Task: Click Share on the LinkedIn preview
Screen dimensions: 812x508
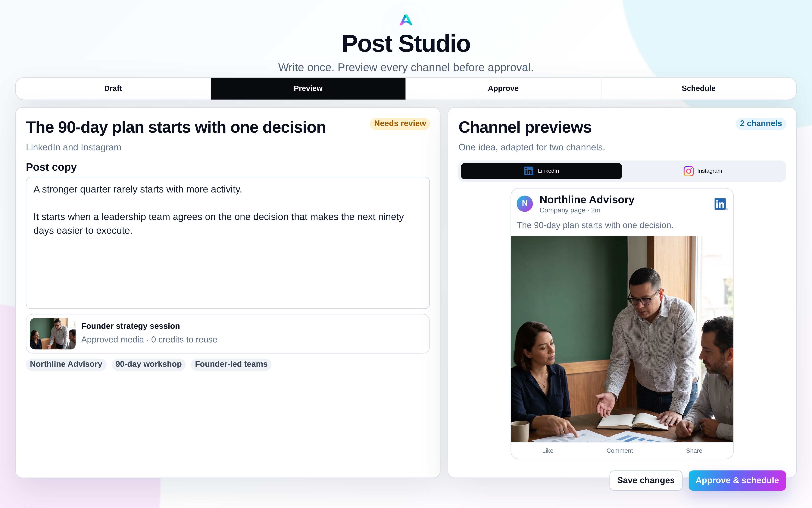Action: [694, 451]
